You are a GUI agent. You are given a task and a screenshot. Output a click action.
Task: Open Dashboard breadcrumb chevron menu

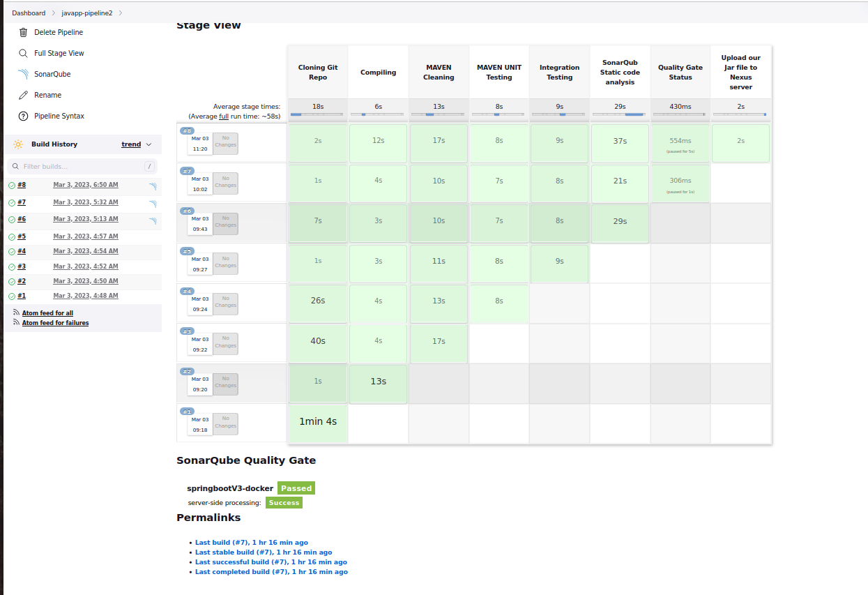pyautogui.click(x=54, y=13)
